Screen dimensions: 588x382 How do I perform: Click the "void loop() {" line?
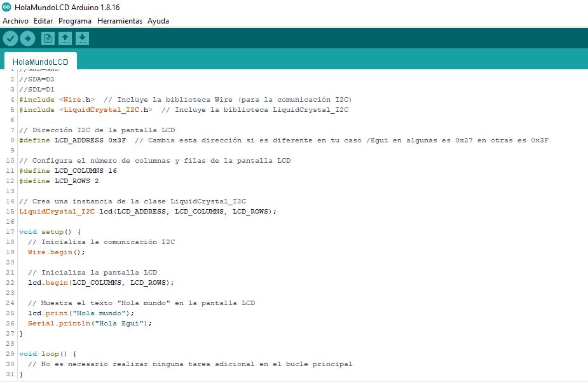pyautogui.click(x=48, y=354)
